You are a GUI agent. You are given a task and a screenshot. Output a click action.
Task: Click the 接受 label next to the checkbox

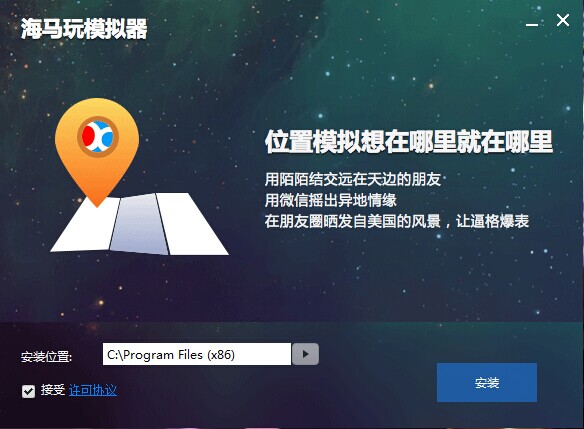pos(53,390)
